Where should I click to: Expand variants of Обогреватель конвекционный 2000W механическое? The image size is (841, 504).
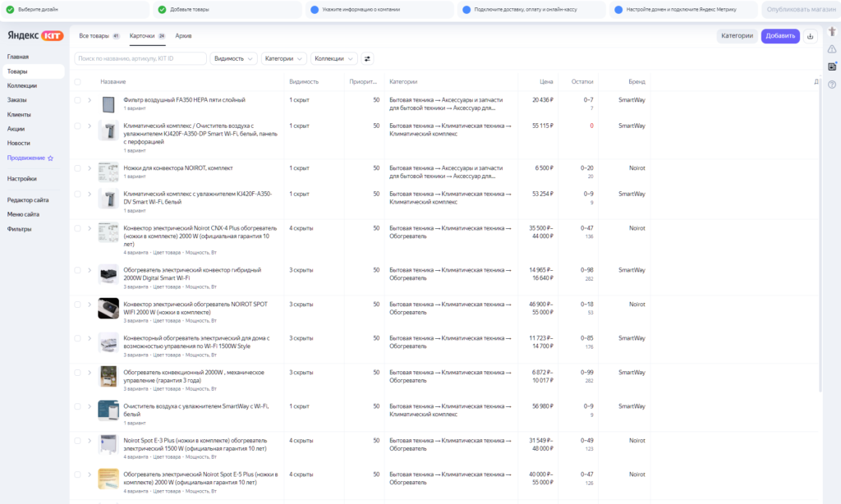(x=90, y=373)
